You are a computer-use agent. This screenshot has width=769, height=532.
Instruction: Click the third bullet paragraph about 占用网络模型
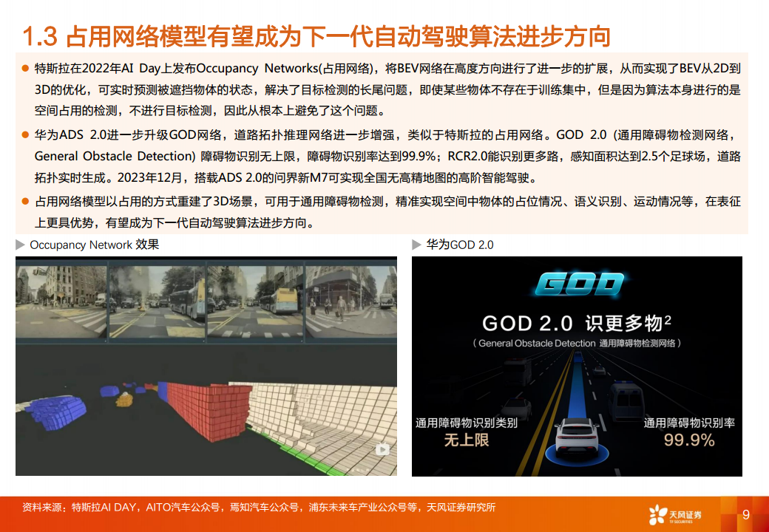(387, 212)
